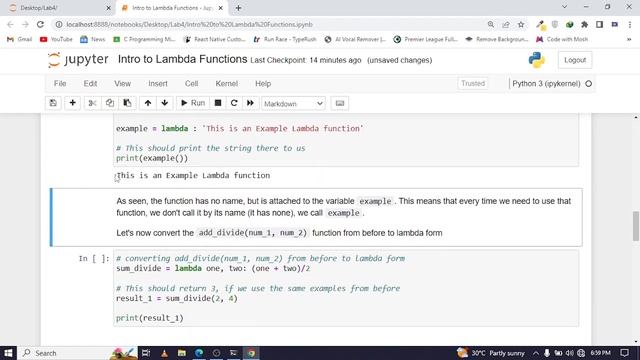The height and width of the screenshot is (360, 640).
Task: Toggle the browser side panel icon
Action: pyautogui.click(x=600, y=24)
